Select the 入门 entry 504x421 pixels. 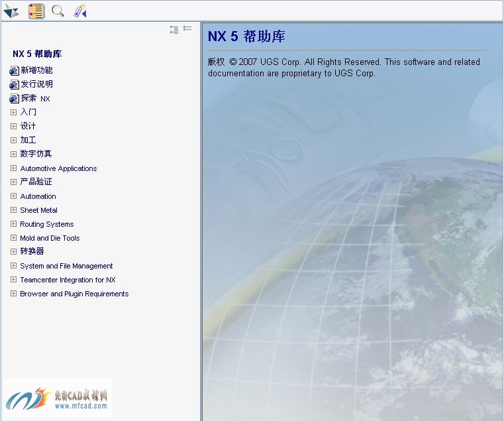(x=28, y=112)
